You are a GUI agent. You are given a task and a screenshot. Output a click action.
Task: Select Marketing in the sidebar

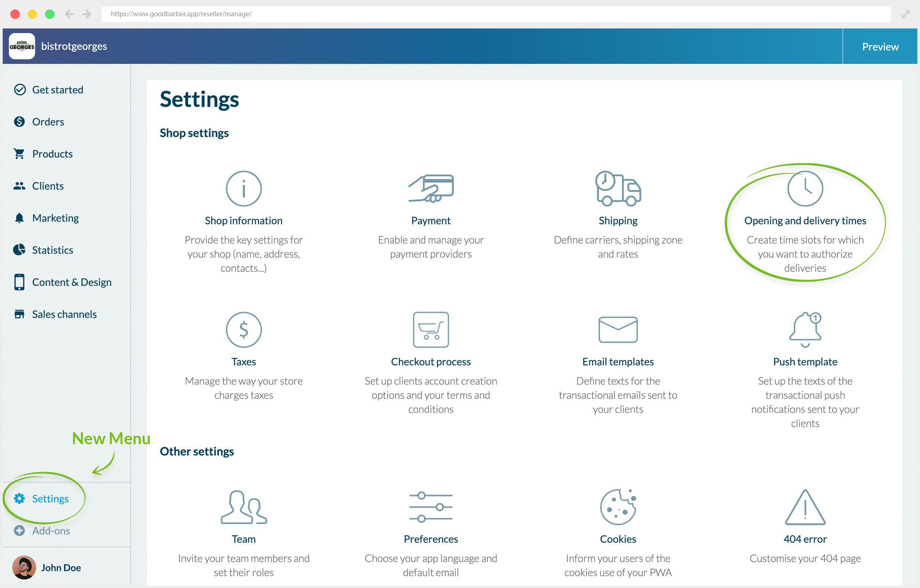(55, 218)
